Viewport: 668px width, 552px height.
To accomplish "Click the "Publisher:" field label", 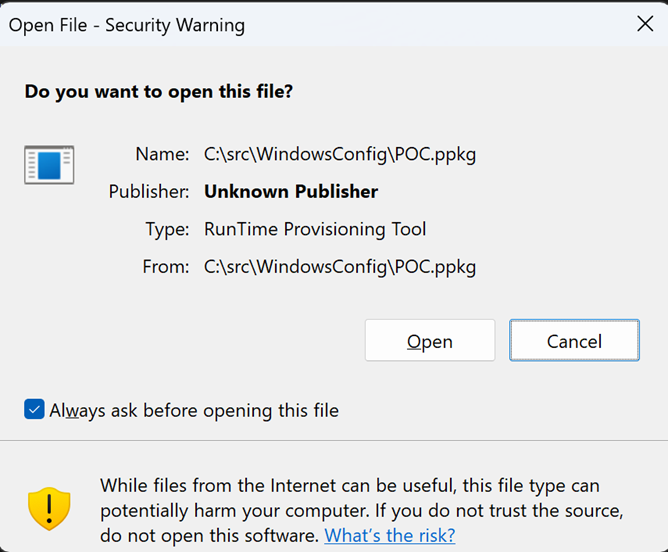I will pyautogui.click(x=149, y=191).
